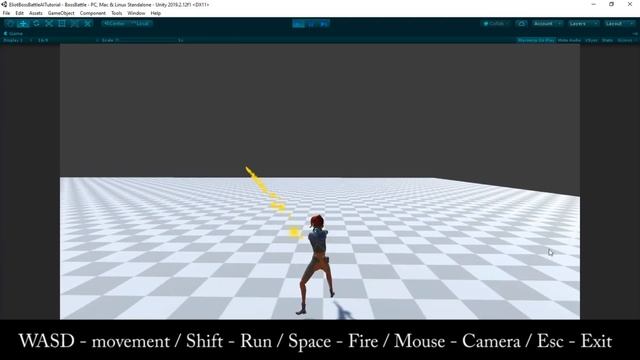Open the Game panel options menu
The width and height of the screenshot is (640, 360).
[x=635, y=34]
